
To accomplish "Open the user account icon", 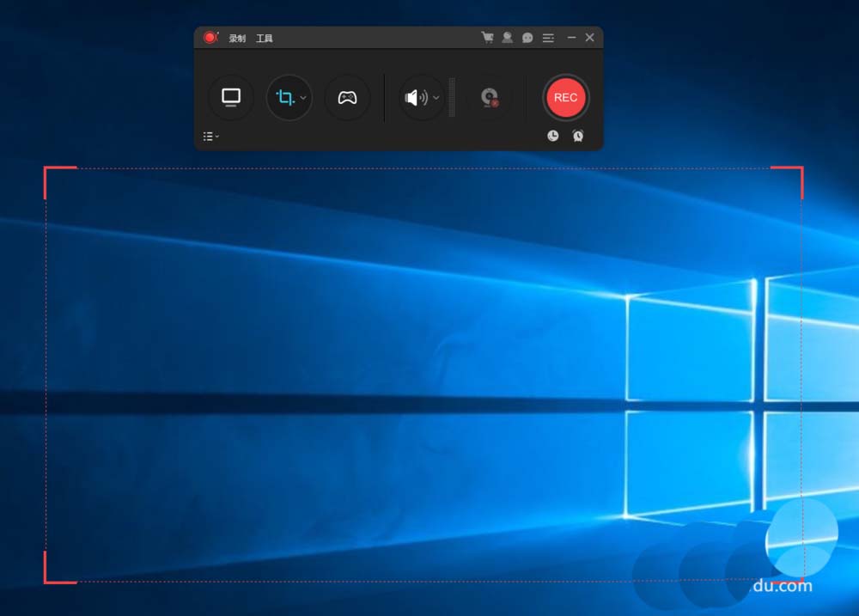I will 508,37.
